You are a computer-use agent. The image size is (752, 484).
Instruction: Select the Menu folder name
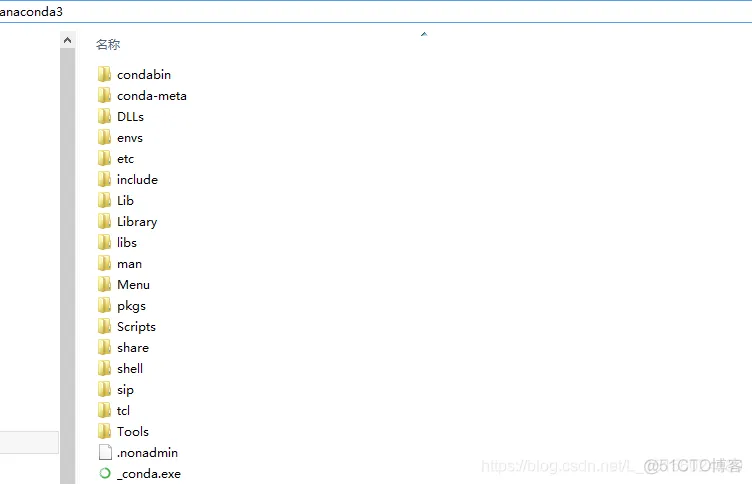pyautogui.click(x=133, y=284)
